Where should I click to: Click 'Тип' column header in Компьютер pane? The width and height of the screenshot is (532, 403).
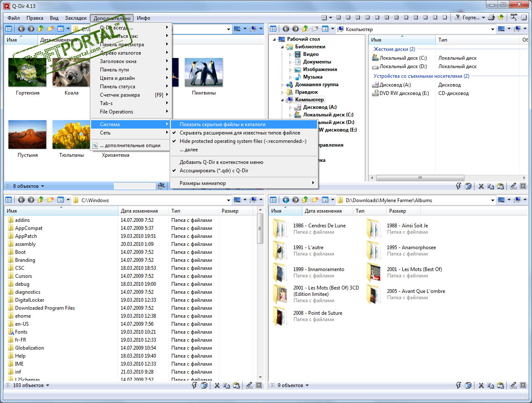478,40
